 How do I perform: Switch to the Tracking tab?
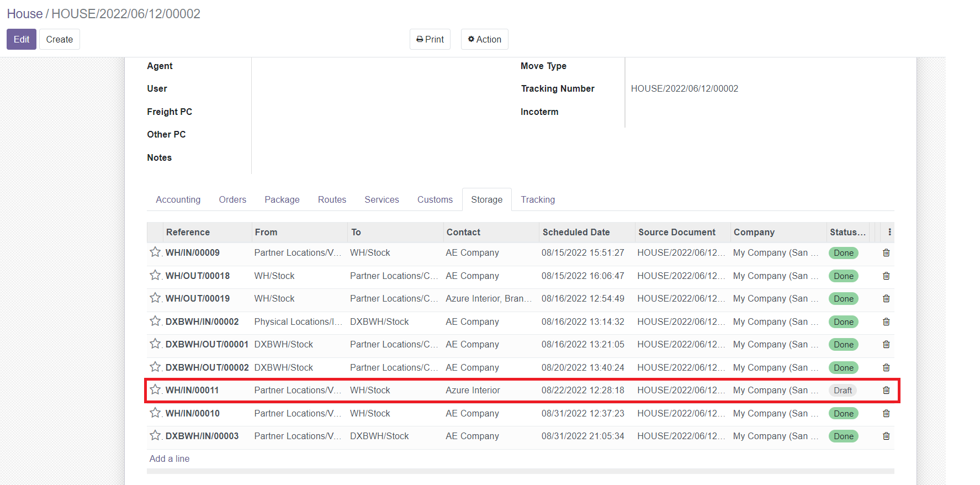pos(537,200)
